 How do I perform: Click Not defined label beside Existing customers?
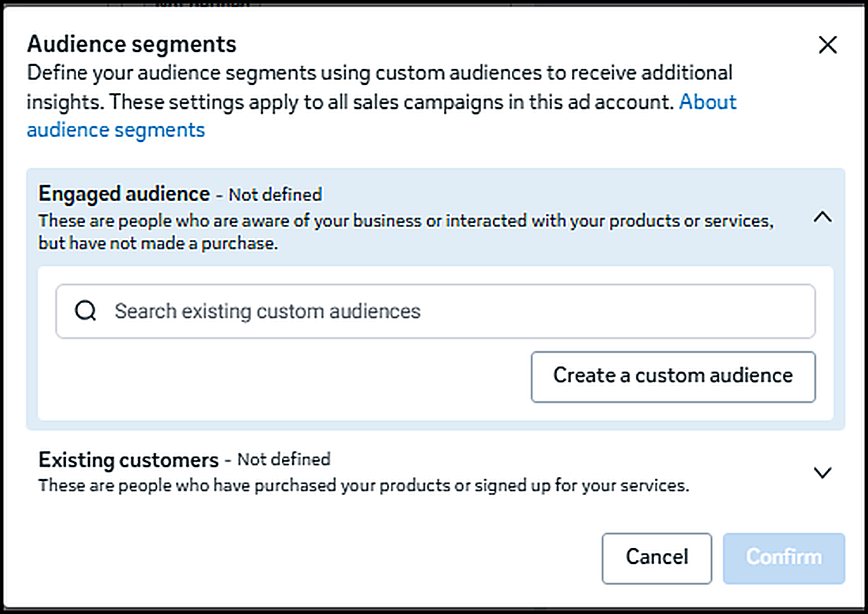tap(284, 459)
